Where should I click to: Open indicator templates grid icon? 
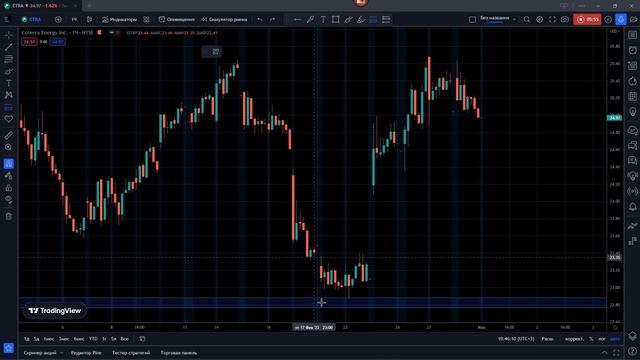coord(146,19)
